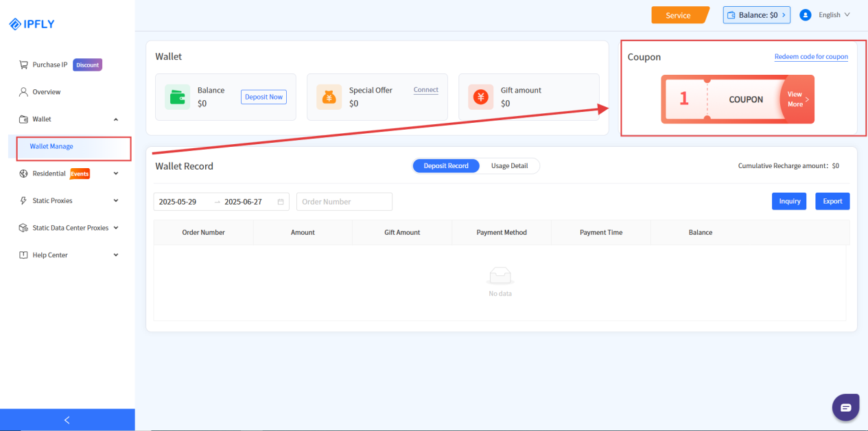Go to the Overview menu item
868x431 pixels.
47,92
